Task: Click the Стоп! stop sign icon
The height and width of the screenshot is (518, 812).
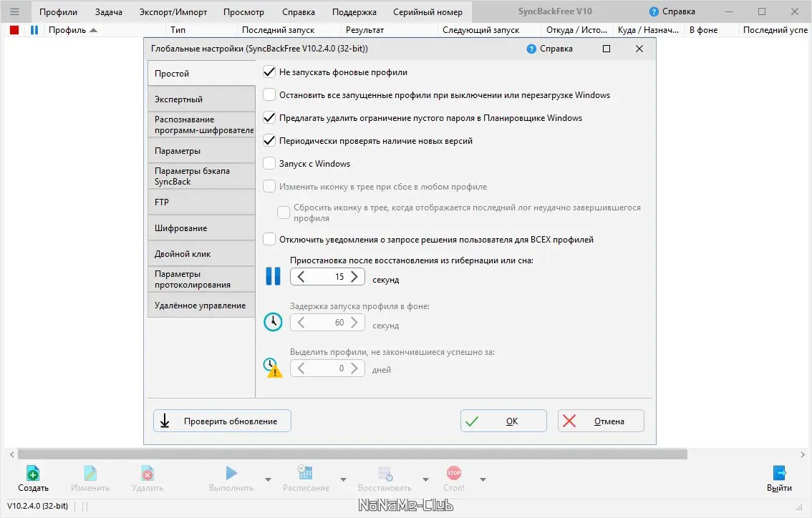Action: point(454,472)
